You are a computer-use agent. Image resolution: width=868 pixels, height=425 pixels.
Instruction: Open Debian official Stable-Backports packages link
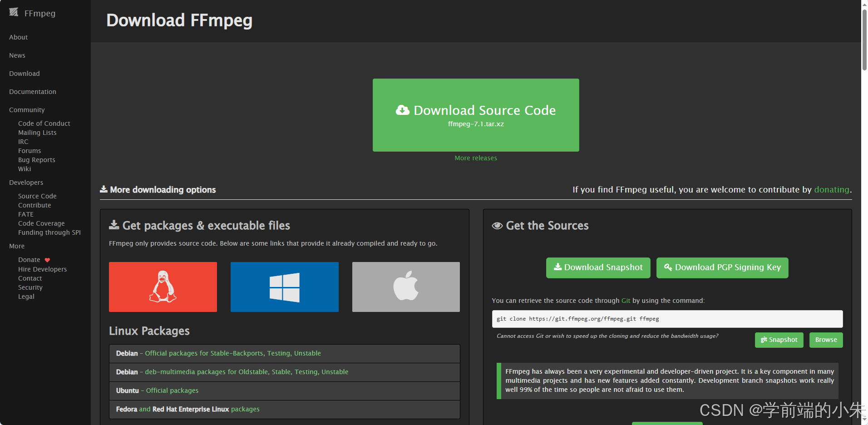click(x=285, y=353)
